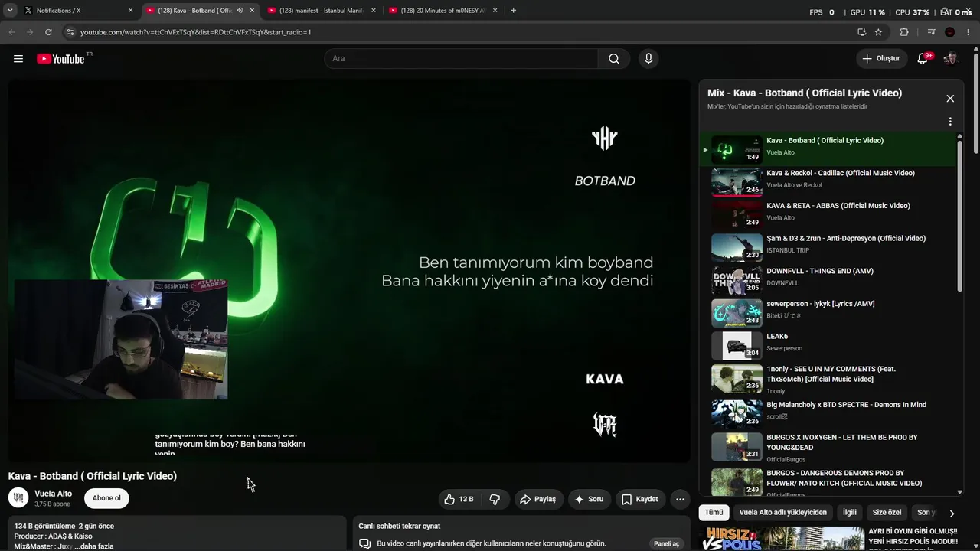The image size is (980, 551).
Task: Open the HIRSIZ VS POLIS recommended video
Action: [x=782, y=539]
